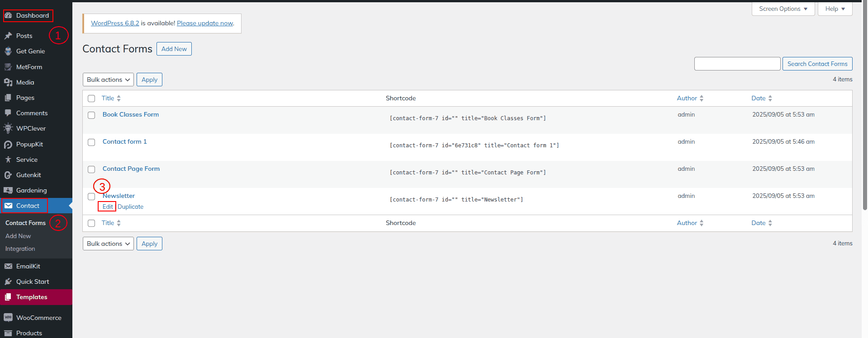The width and height of the screenshot is (868, 338).
Task: Click Edit under Newsletter
Action: tap(108, 207)
